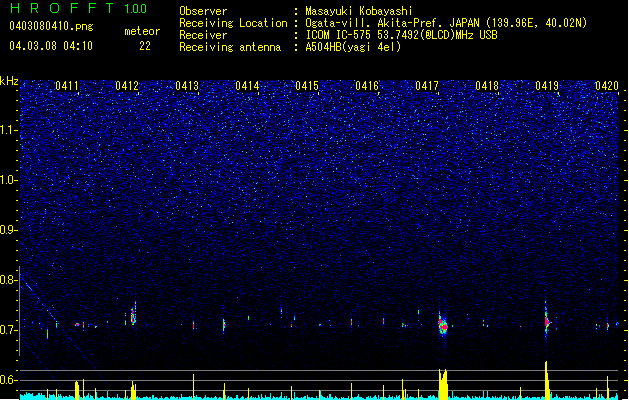Click the meteor label
This screenshot has width=629, height=400.
(142, 31)
